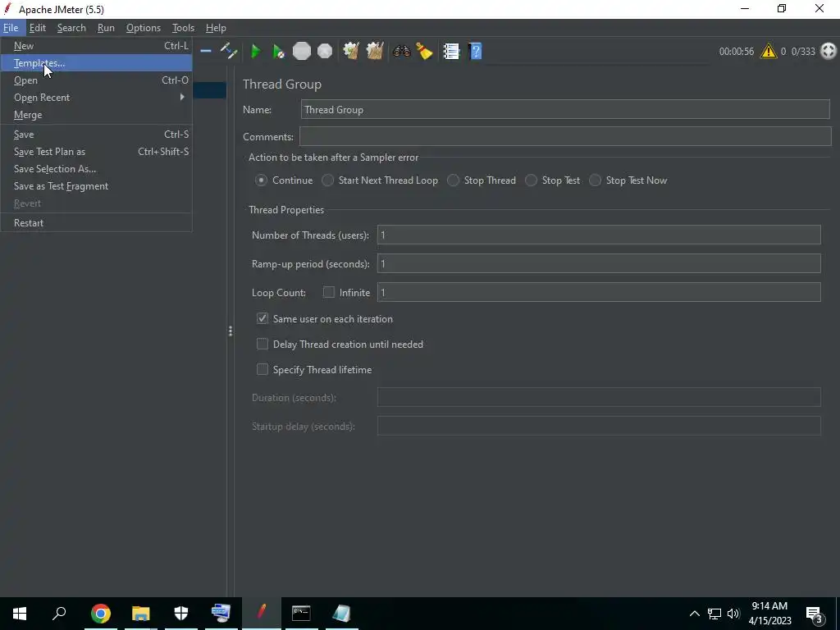Choose Save Test Plan as
The image size is (840, 630).
point(97,152)
